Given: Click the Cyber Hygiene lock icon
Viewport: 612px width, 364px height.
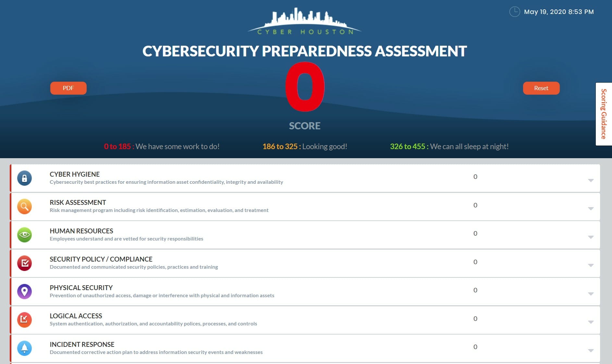Looking at the screenshot, I should [x=24, y=178].
